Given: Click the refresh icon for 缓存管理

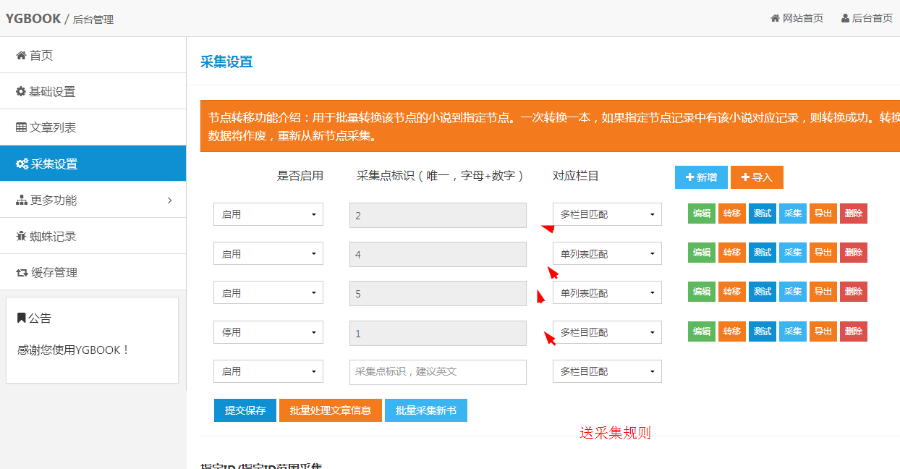Looking at the screenshot, I should (x=21, y=273).
